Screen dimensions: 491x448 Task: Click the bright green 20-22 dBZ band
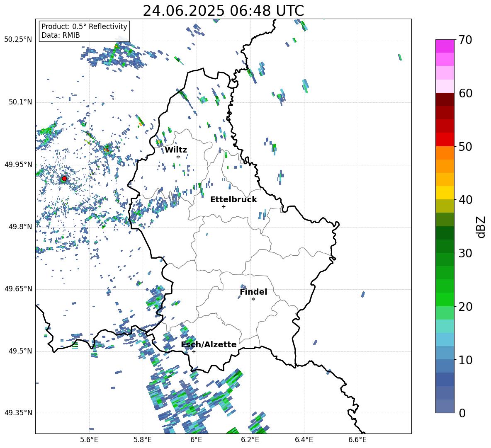tap(445, 299)
